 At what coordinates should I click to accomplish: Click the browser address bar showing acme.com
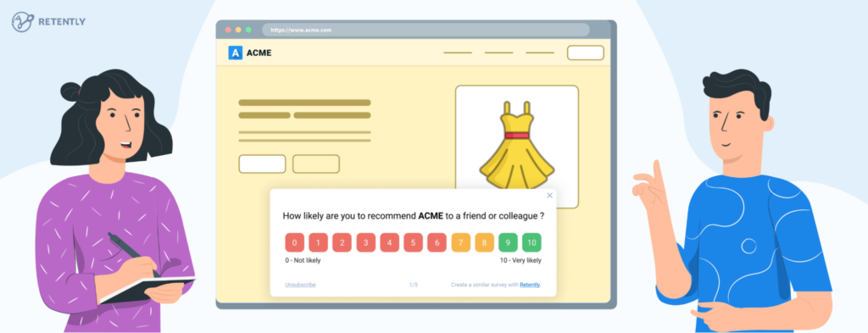coord(426,30)
